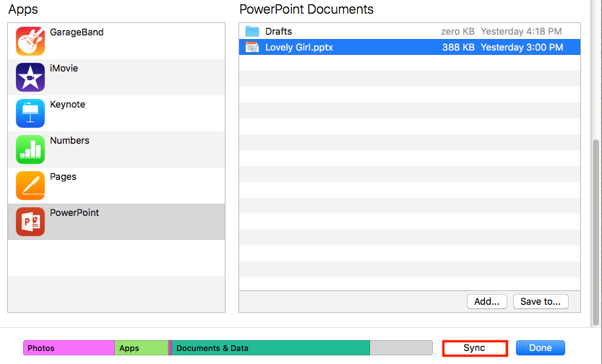The image size is (602, 364).
Task: Click the Apps storage bar segment
Action: 142,348
